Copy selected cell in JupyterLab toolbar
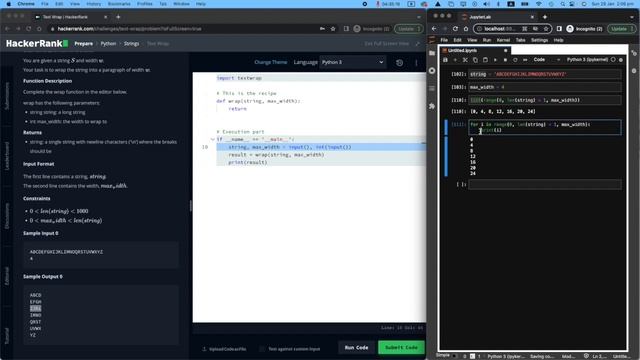 tap(475, 60)
